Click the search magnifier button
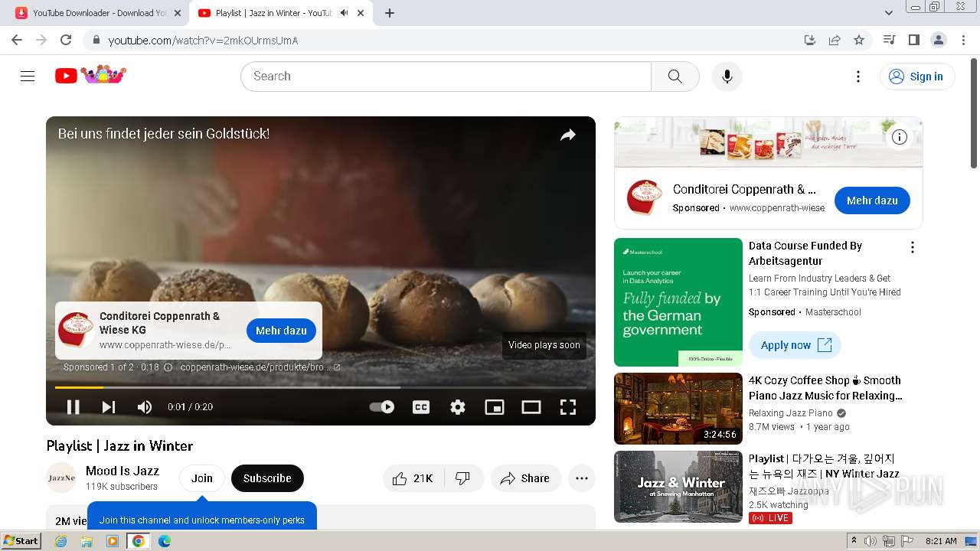Viewport: 980px width, 551px height. pyautogui.click(x=675, y=76)
